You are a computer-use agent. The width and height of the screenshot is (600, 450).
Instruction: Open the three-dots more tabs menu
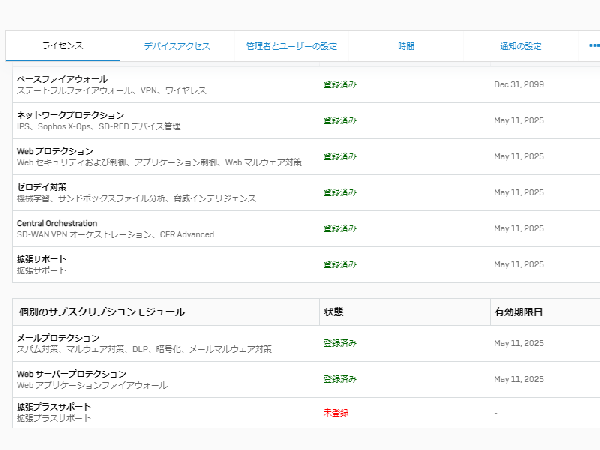pos(594,46)
